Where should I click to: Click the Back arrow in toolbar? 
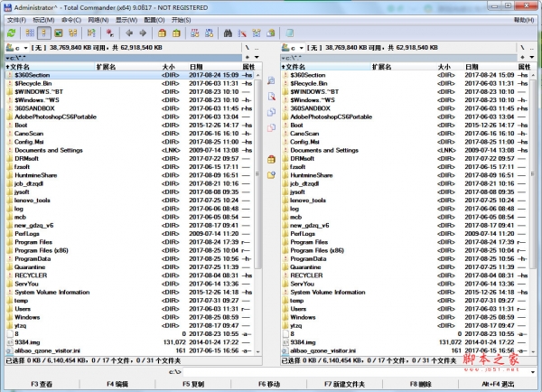click(x=128, y=33)
